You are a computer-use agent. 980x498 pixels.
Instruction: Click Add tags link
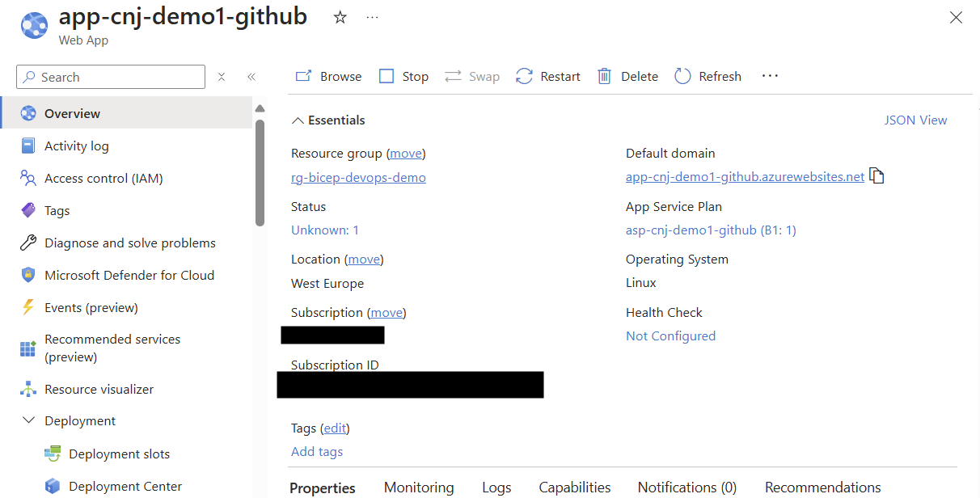point(317,451)
